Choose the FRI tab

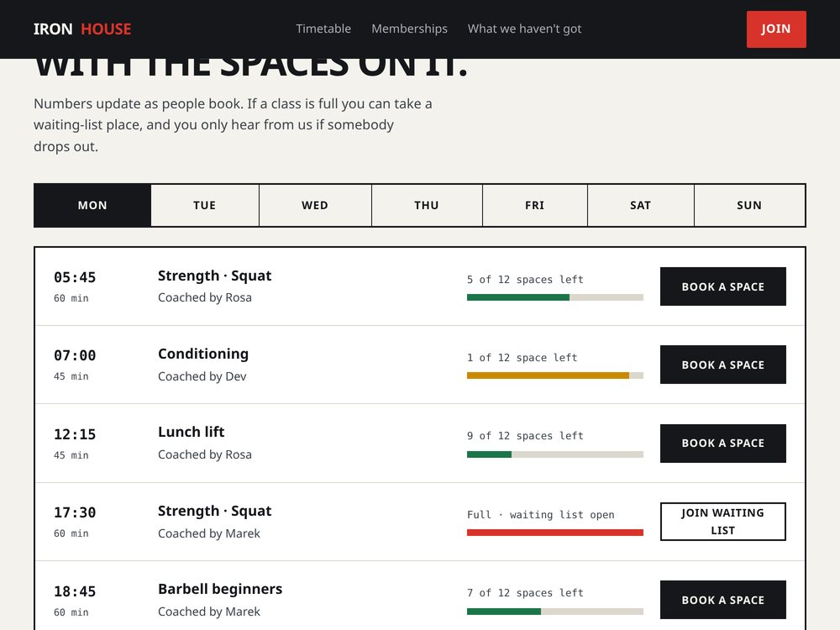click(x=534, y=205)
